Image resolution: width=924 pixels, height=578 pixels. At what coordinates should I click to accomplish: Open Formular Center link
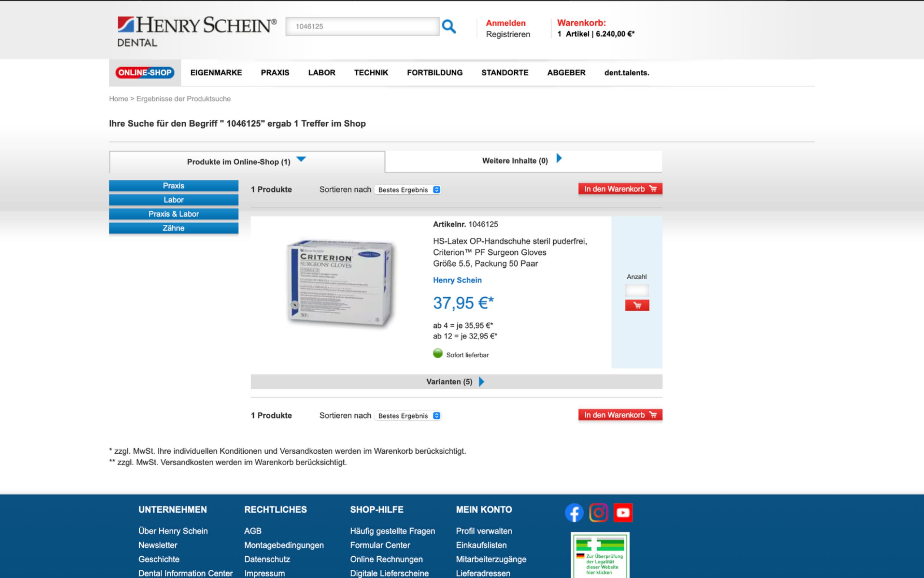380,545
